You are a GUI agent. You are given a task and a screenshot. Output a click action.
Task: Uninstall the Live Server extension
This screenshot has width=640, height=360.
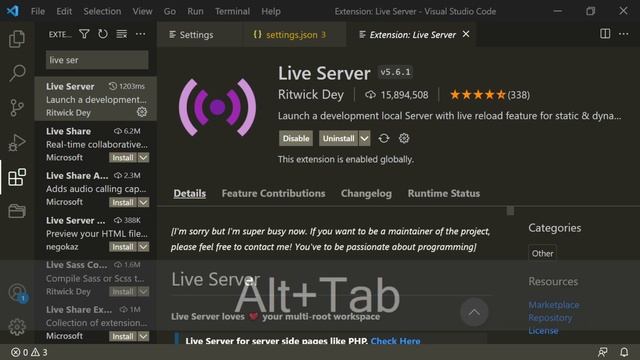(338, 138)
